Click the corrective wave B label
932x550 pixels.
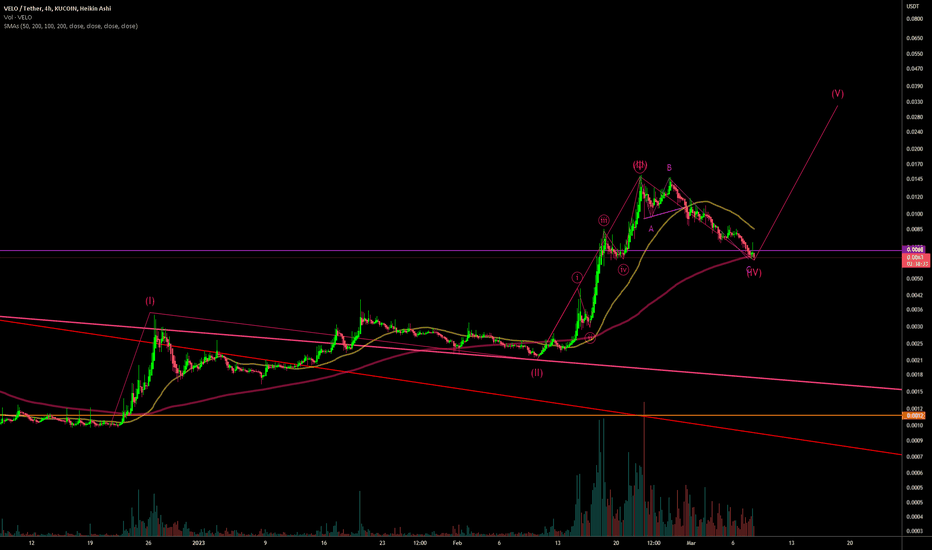point(669,168)
